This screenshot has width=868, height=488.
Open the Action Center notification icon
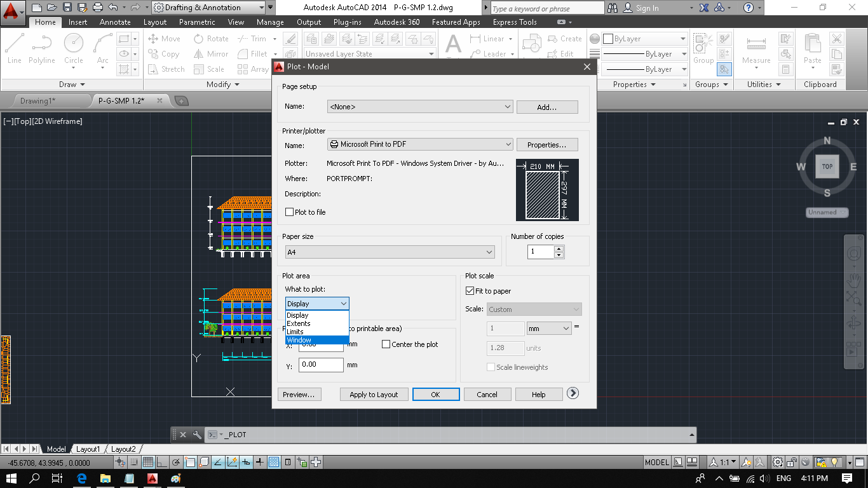point(847,478)
